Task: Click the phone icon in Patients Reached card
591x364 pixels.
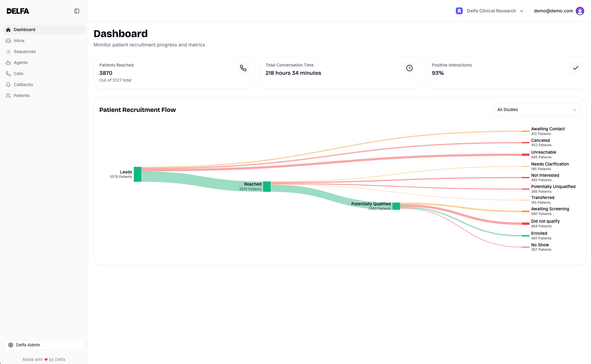Action: 243,68
